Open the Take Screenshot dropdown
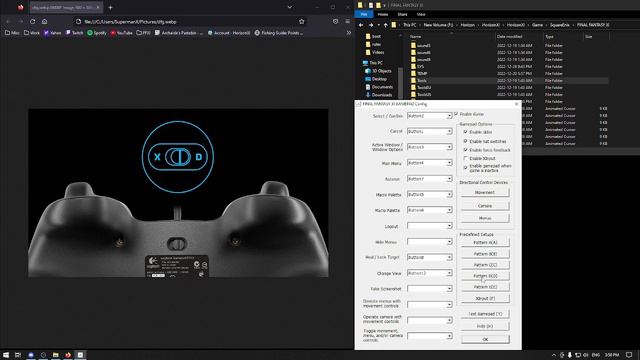The height and width of the screenshot is (360, 640). pyautogui.click(x=449, y=289)
